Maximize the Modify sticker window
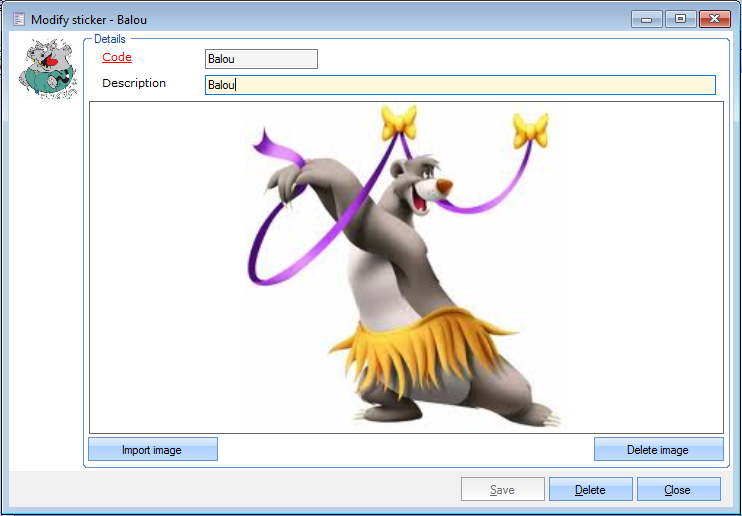 (680, 19)
